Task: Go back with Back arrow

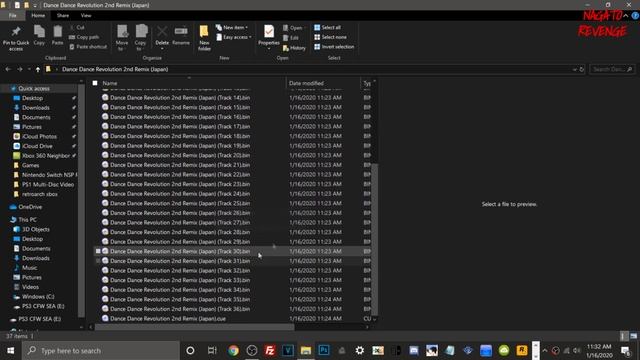Action: pos(8,69)
